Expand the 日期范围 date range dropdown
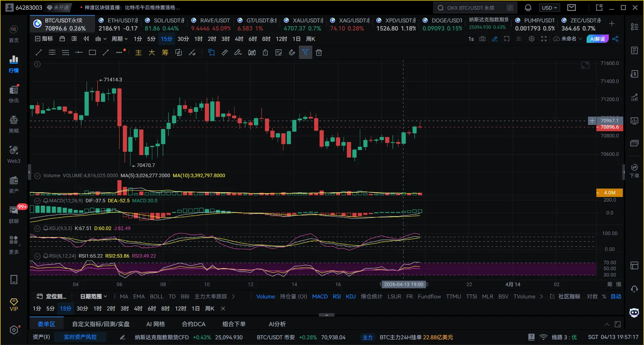Image resolution: width=644 pixels, height=345 pixels. 94,296
